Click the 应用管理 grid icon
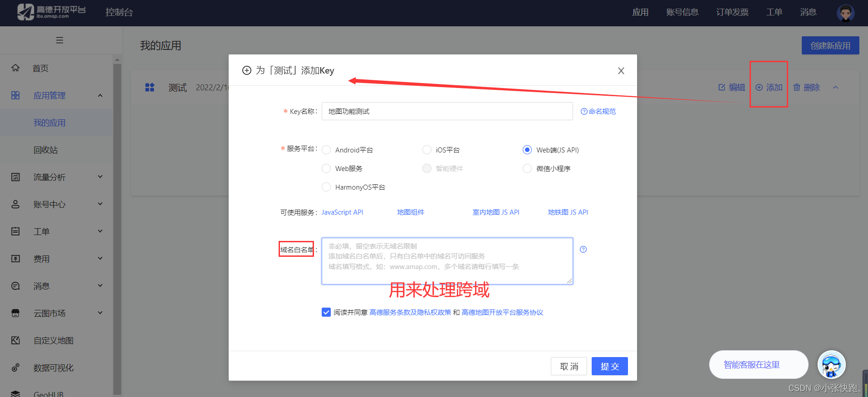 click(15, 95)
